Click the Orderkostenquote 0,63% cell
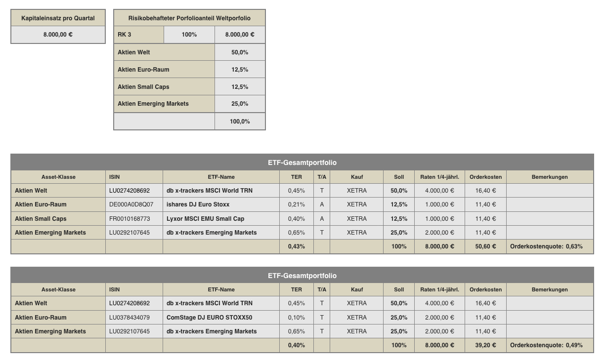This screenshot has height=364, width=605. pyautogui.click(x=546, y=246)
